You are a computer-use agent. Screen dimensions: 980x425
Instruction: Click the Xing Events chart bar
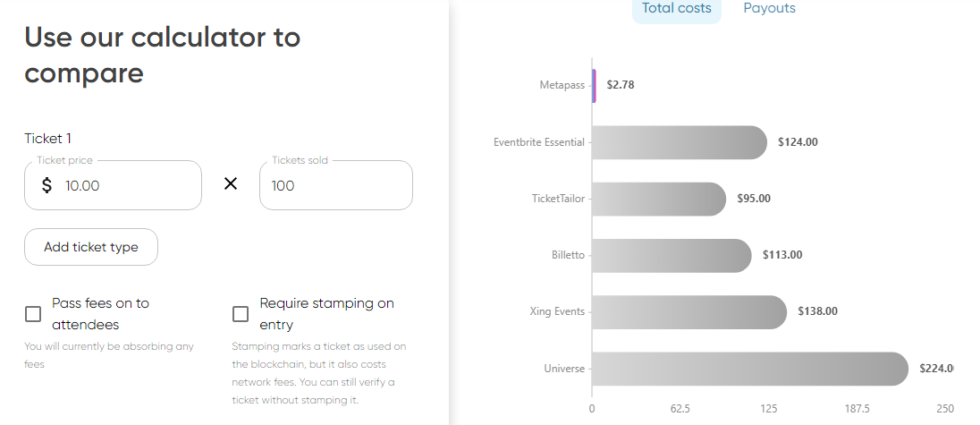coord(689,311)
